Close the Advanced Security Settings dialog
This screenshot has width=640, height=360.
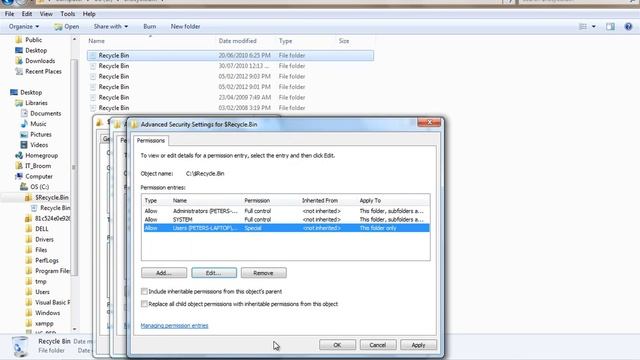click(x=429, y=122)
